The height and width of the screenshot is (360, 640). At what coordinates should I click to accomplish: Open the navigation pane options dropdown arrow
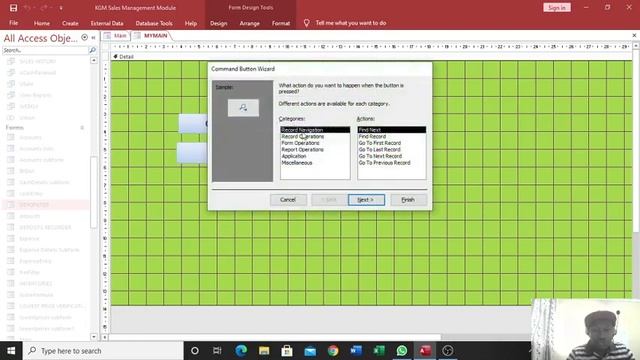pos(84,38)
